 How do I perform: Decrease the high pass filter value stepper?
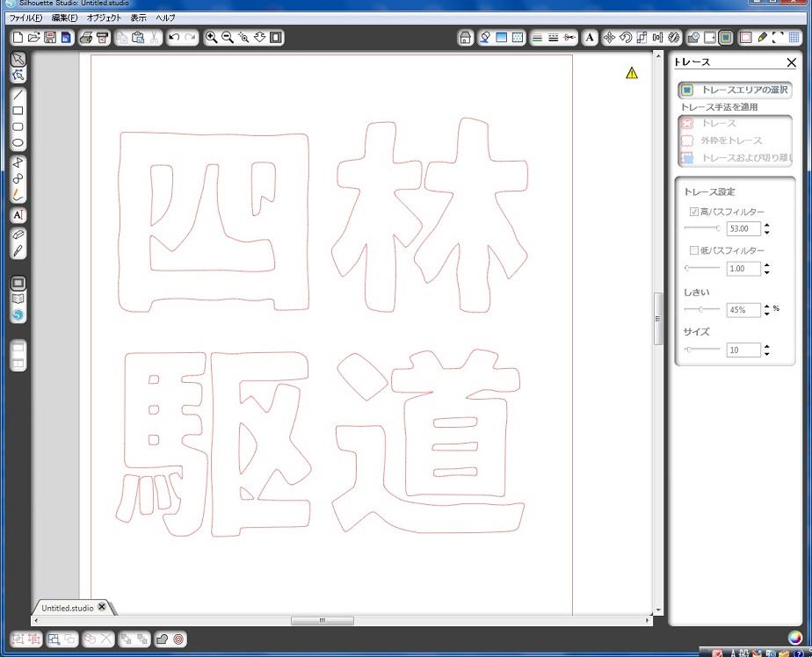767,232
